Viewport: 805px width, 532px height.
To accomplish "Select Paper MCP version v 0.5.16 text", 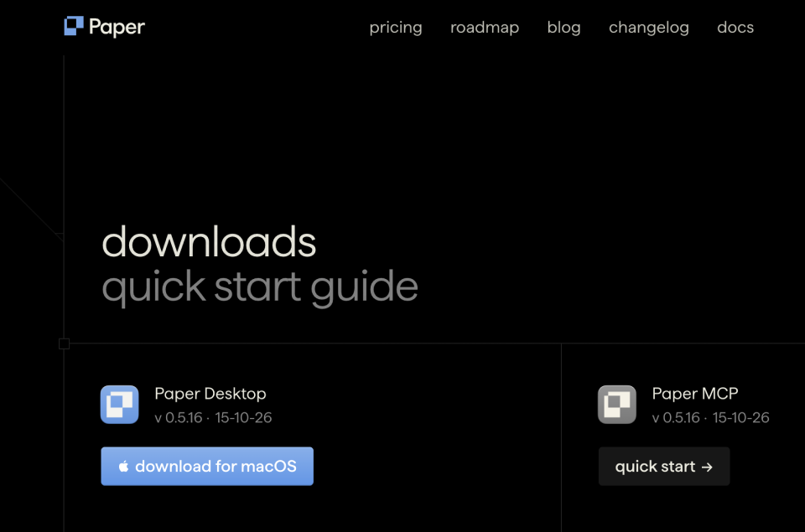I will tap(676, 417).
